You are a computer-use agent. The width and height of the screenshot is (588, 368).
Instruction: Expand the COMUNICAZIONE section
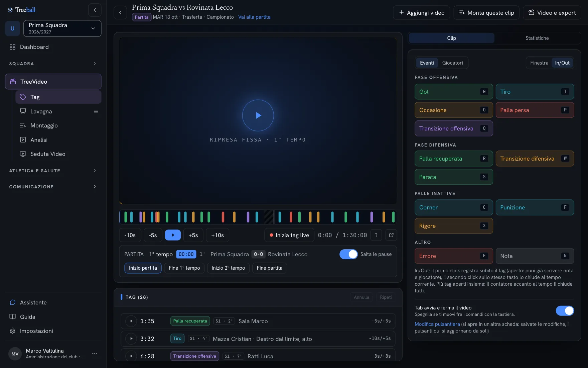53,187
